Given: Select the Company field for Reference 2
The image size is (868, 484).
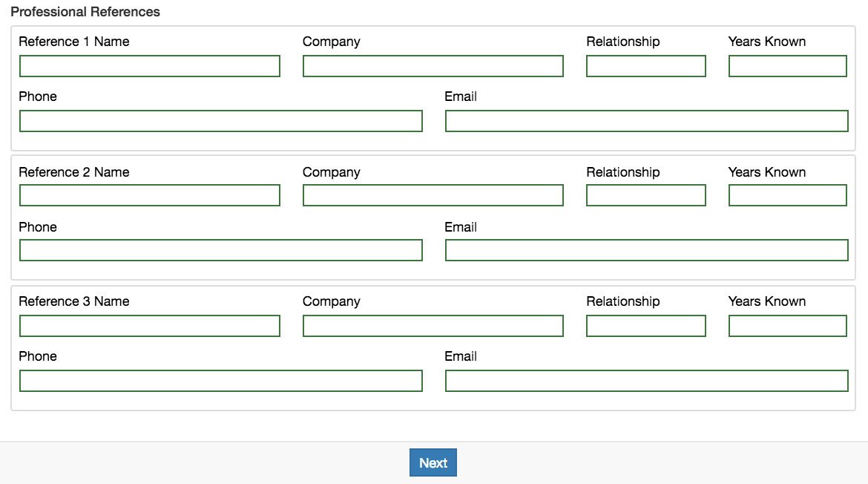Looking at the screenshot, I should (433, 195).
